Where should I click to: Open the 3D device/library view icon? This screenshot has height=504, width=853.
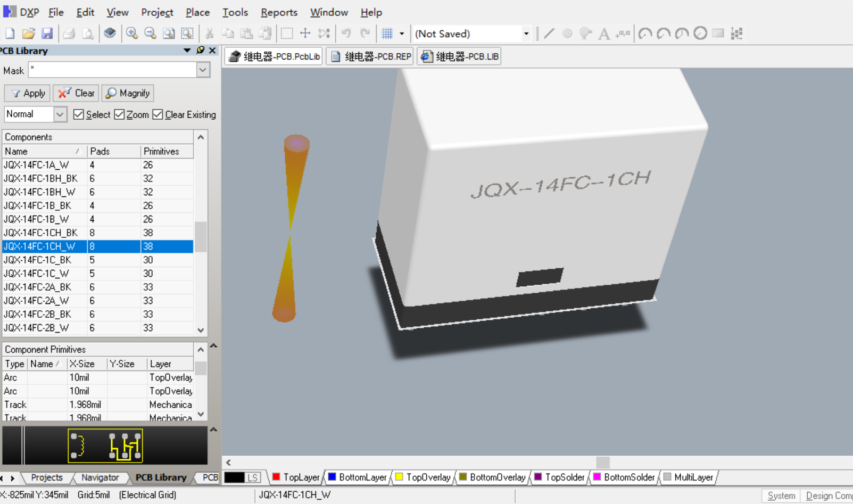pos(110,34)
